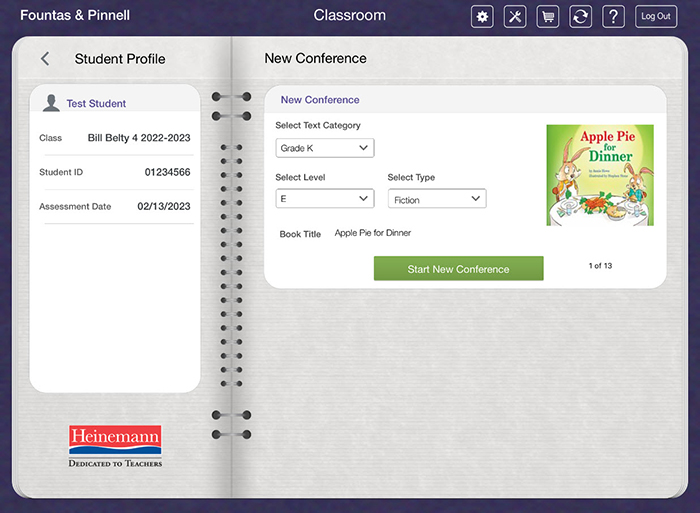700x513 pixels.
Task: Click the Assessment Date row
Action: click(x=114, y=207)
